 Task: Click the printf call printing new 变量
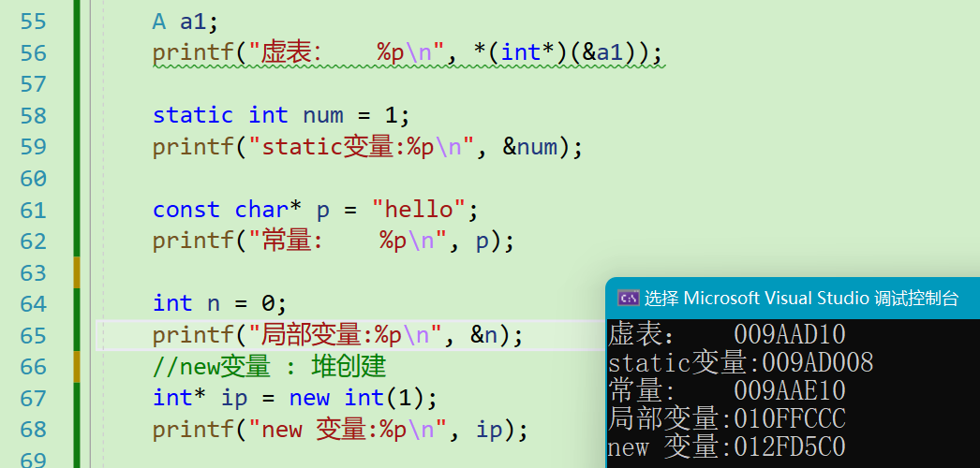point(341,430)
